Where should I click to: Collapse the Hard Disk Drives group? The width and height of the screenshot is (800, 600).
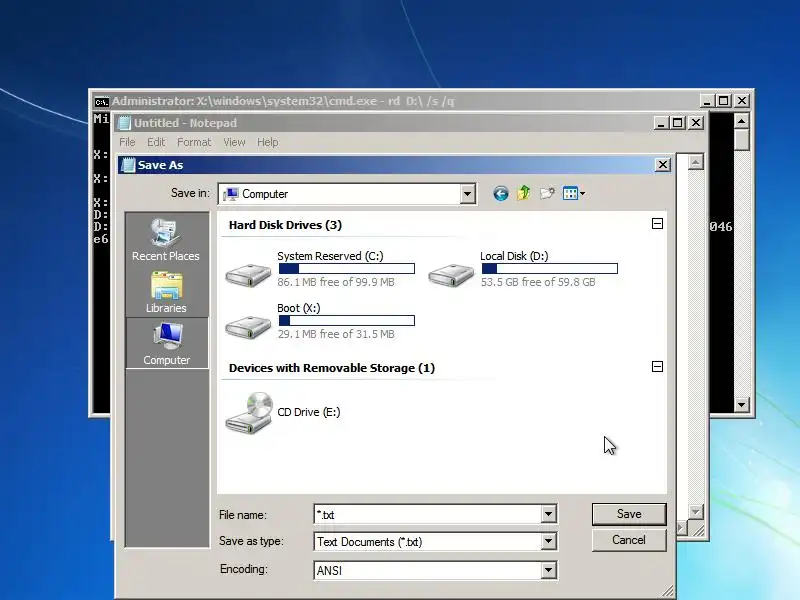[657, 223]
